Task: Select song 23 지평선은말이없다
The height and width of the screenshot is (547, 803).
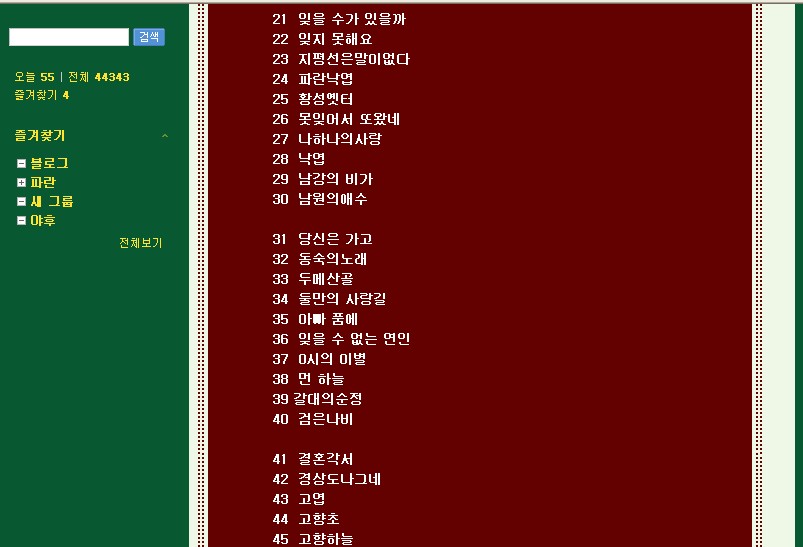Action: point(341,59)
